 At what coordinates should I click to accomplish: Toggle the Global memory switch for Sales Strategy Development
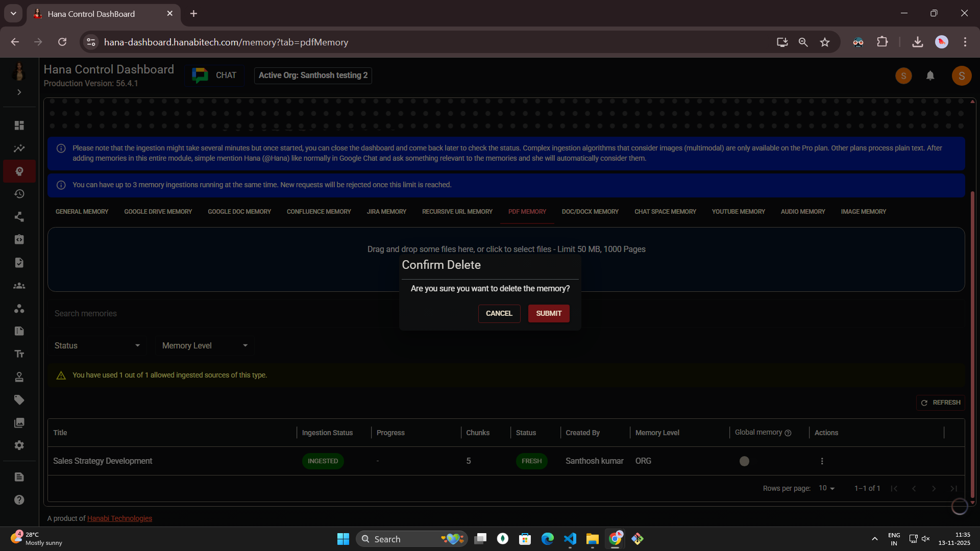click(x=744, y=461)
